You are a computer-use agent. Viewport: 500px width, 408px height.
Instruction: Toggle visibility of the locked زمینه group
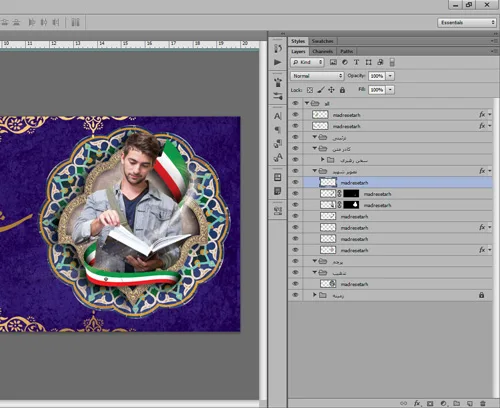(295, 295)
